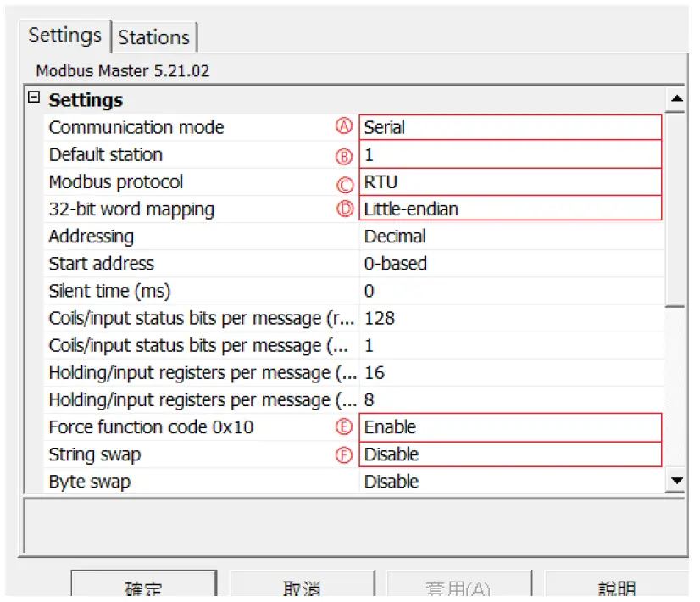The width and height of the screenshot is (700, 602).
Task: Select the Settings tab
Action: (65, 36)
